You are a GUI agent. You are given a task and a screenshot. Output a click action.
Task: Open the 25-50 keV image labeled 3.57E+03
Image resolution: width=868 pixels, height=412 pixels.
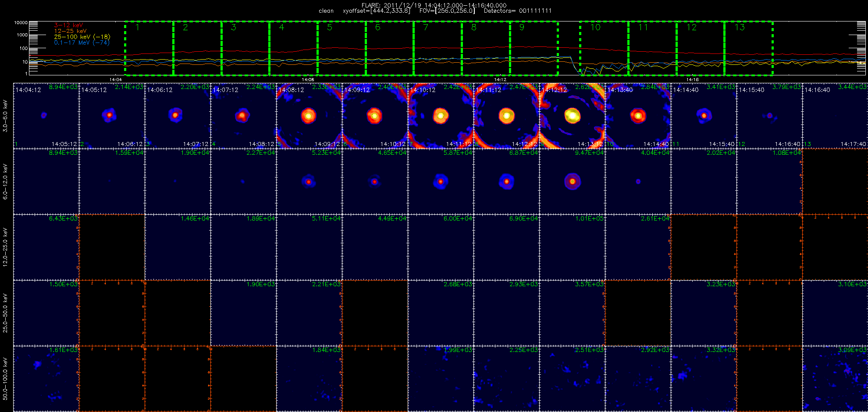coord(572,313)
